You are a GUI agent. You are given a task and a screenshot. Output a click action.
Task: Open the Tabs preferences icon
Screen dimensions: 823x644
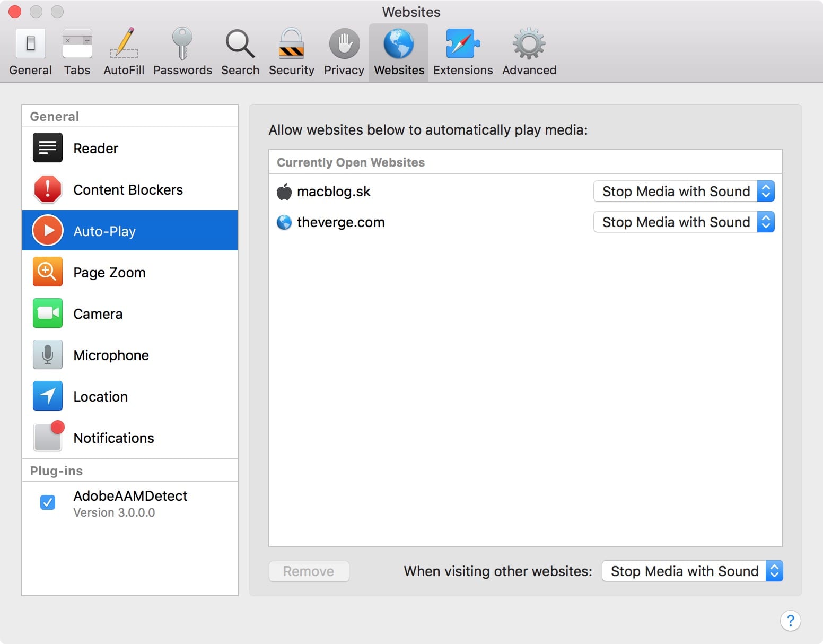[77, 43]
